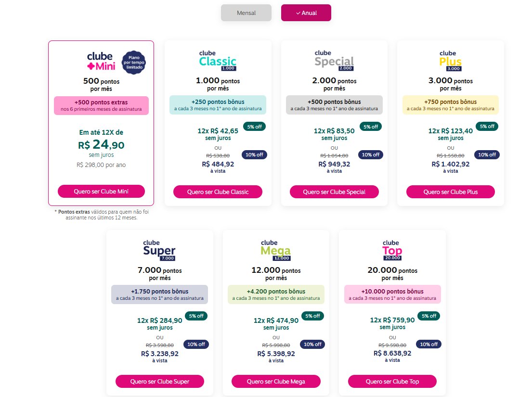Screen dimensions: 532x397
Task: Choose 'Quero ser Clube Special' button
Action: pos(334,192)
